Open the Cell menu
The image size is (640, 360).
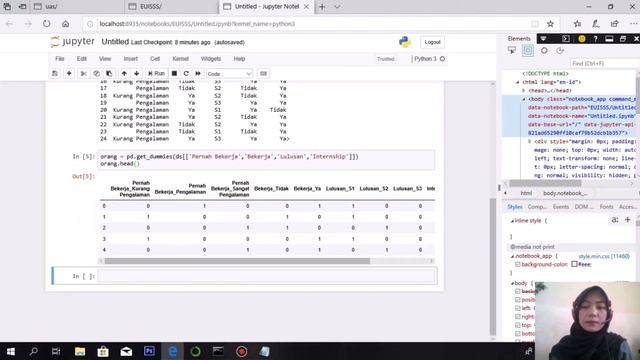click(x=155, y=59)
